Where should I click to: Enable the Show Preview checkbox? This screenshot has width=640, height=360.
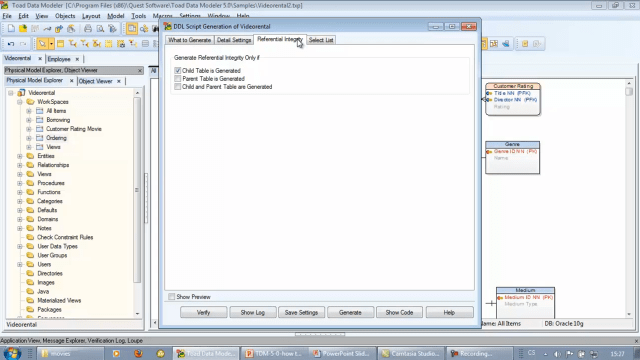tap(172, 297)
